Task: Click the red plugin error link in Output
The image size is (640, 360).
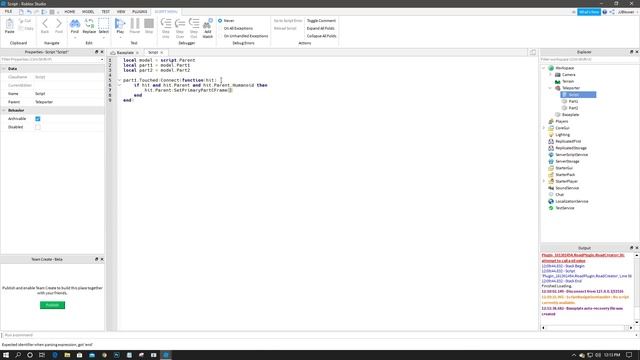Action: [x=583, y=258]
